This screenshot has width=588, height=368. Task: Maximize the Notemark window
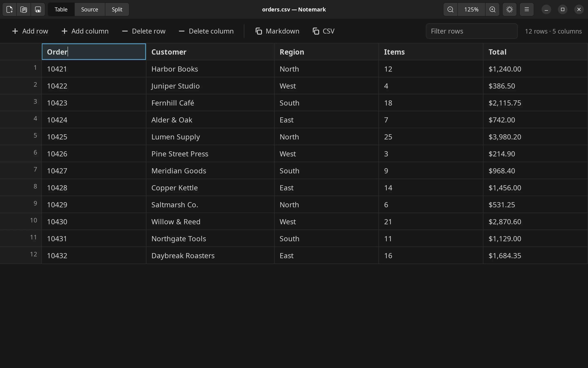click(x=562, y=9)
